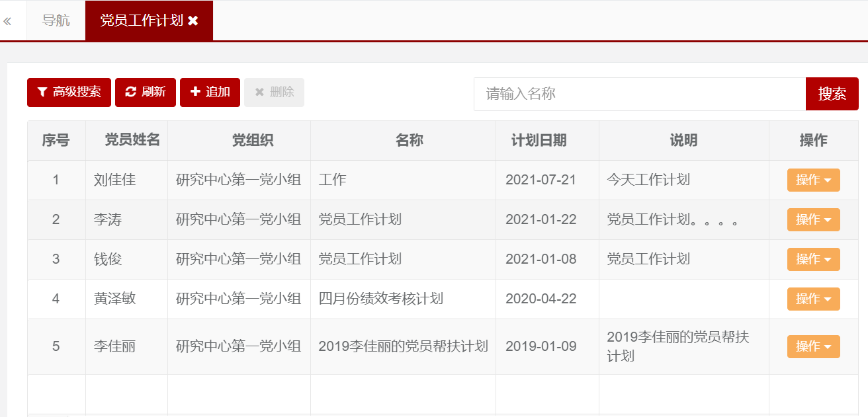The height and width of the screenshot is (417, 868).
Task: Click the date 2020-04-22
Action: 541,299
